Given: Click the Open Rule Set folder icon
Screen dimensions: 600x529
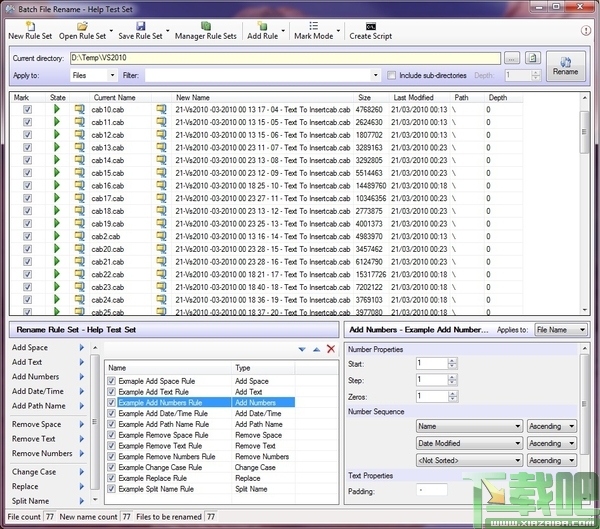Looking at the screenshot, I should click(81, 25).
